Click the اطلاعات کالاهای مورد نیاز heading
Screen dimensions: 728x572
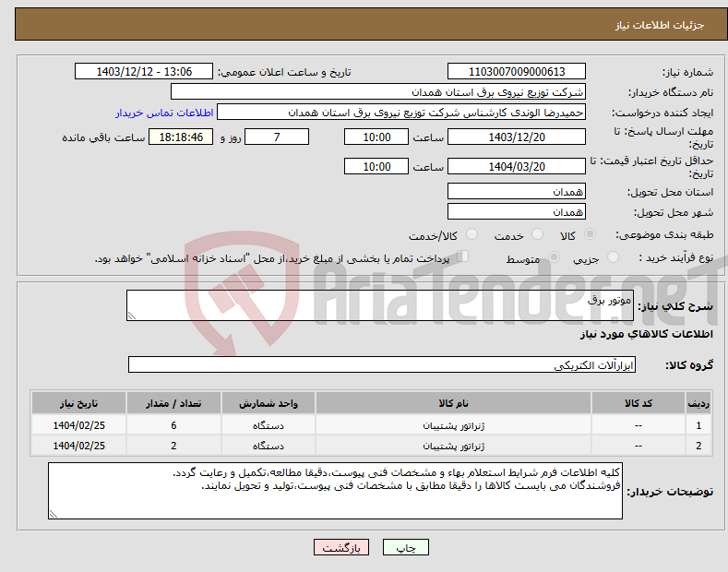pyautogui.click(x=646, y=334)
